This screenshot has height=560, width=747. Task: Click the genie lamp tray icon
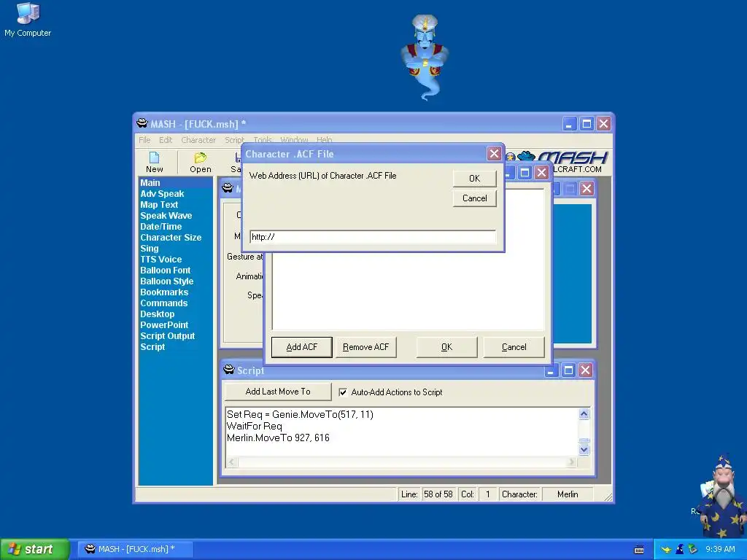coord(665,549)
